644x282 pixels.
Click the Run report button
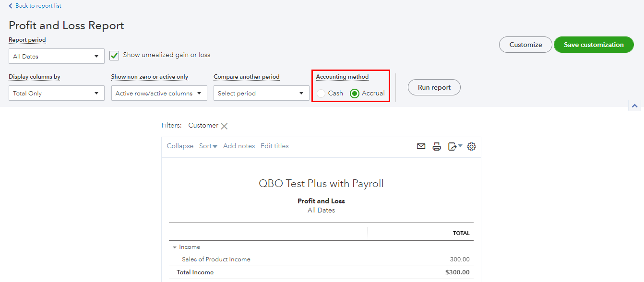(434, 87)
